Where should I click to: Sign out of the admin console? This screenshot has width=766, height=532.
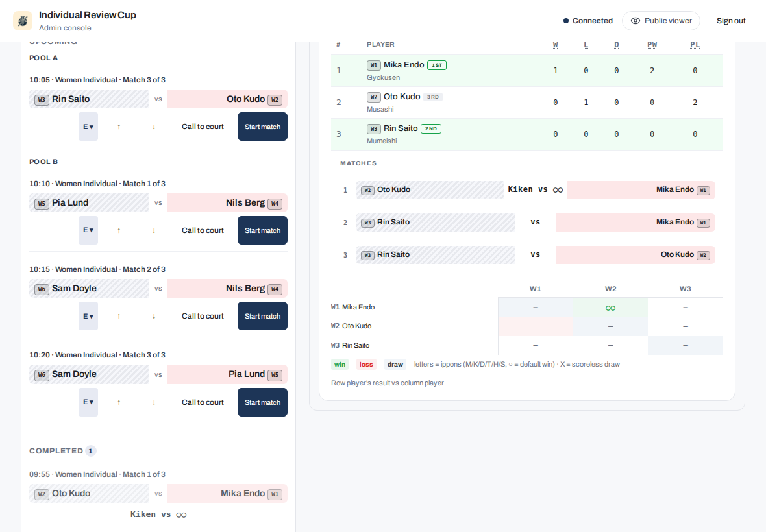(x=731, y=21)
